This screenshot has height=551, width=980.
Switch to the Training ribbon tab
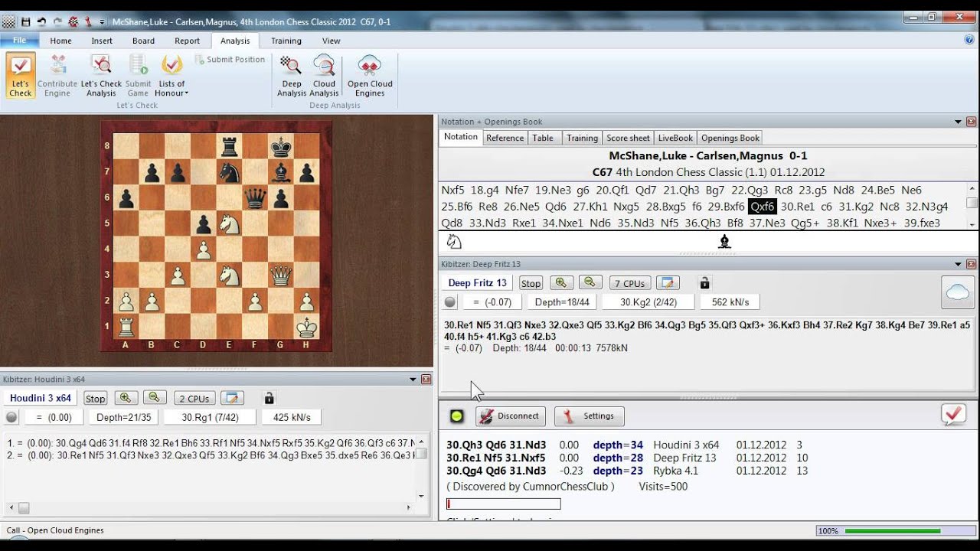coord(286,41)
